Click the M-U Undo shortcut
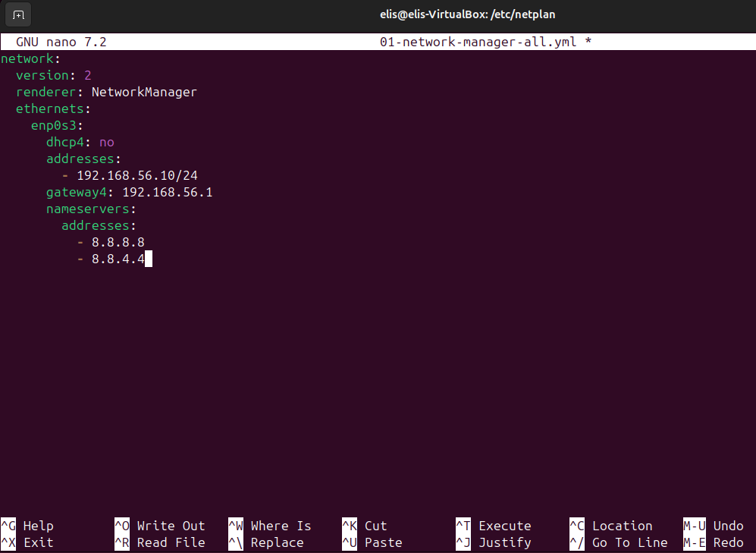756x553 pixels. click(714, 526)
